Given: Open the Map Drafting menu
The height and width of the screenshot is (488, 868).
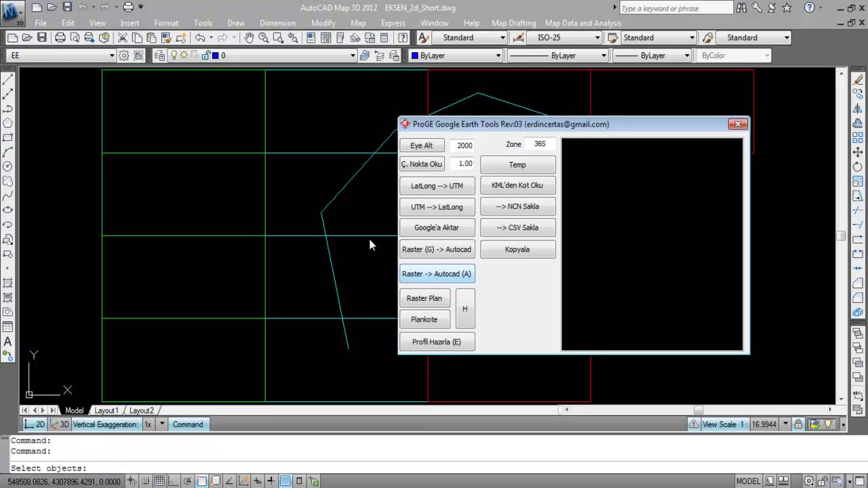Looking at the screenshot, I should (x=514, y=23).
